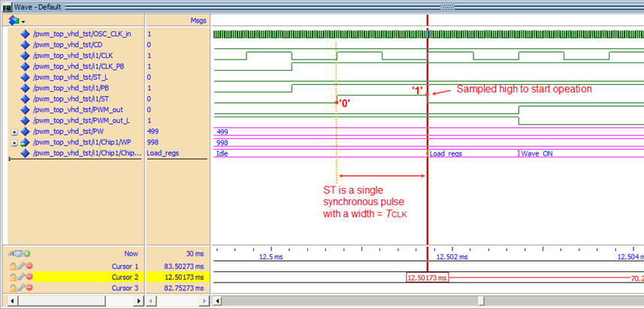Toggle the lock on Cursor 2
This screenshot has height=309, width=644.
(x=14, y=277)
